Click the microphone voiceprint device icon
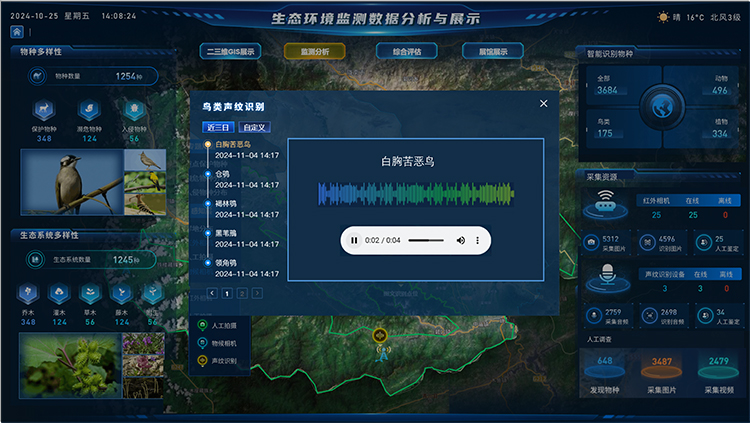 pos(607,278)
